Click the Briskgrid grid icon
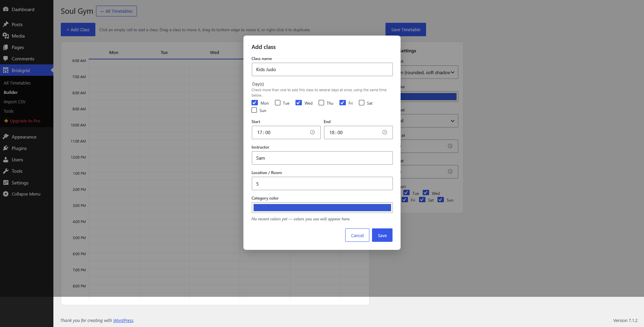The image size is (644, 327). point(6,70)
